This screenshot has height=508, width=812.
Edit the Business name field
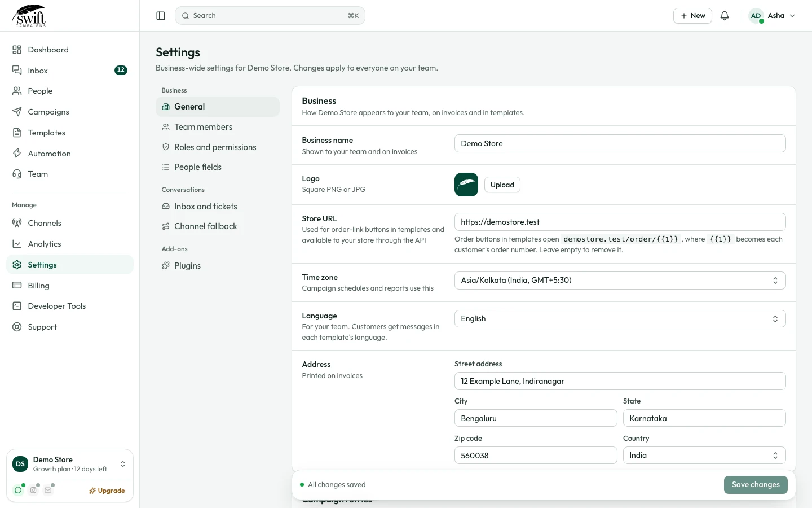(620, 143)
